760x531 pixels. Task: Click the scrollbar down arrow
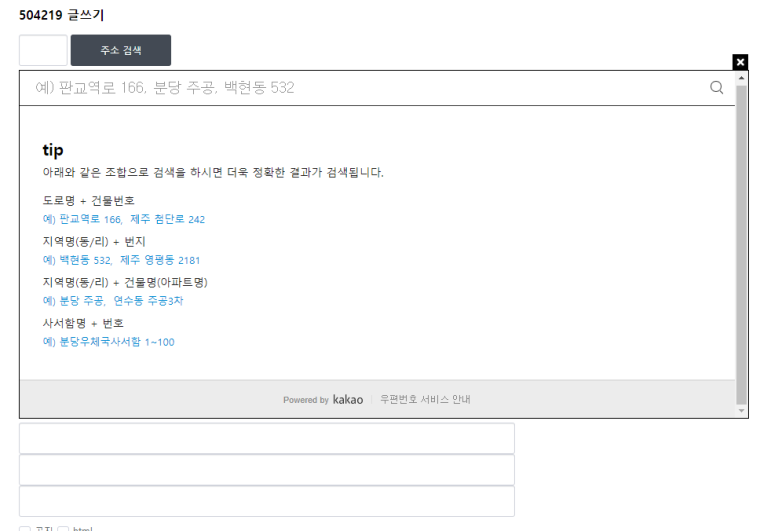coord(741,411)
